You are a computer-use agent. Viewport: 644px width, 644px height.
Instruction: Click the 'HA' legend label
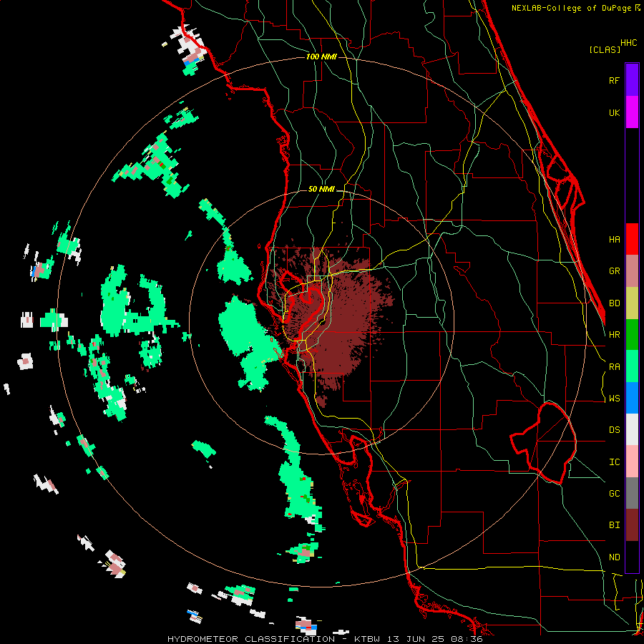(x=614, y=240)
